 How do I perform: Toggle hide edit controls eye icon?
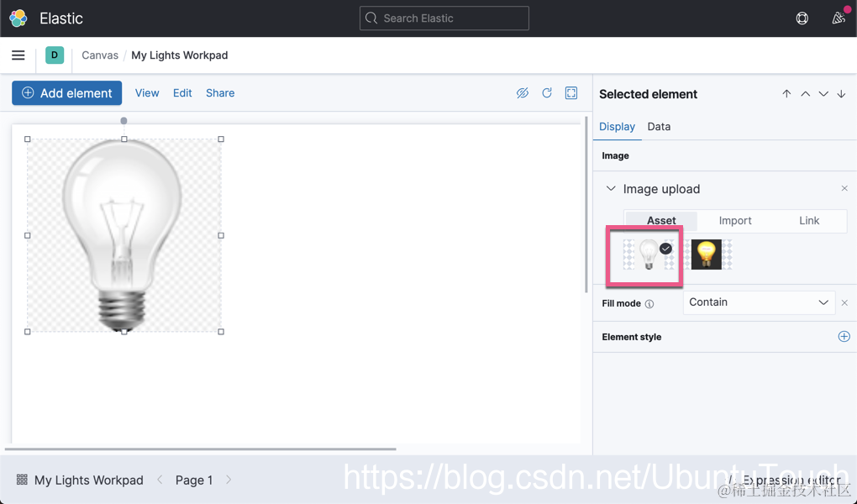(523, 93)
